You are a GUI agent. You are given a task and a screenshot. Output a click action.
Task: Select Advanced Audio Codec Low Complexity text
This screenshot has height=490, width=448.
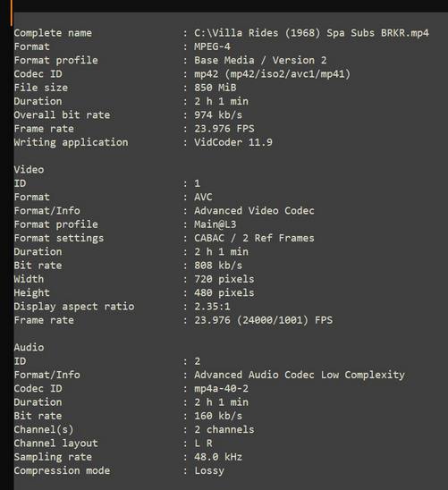pyautogui.click(x=300, y=375)
